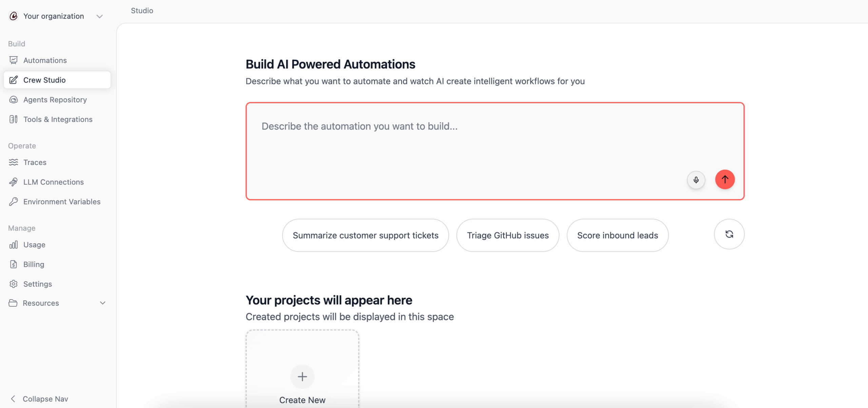Collapse the navigation sidebar
The height and width of the screenshot is (408, 868).
tap(39, 399)
